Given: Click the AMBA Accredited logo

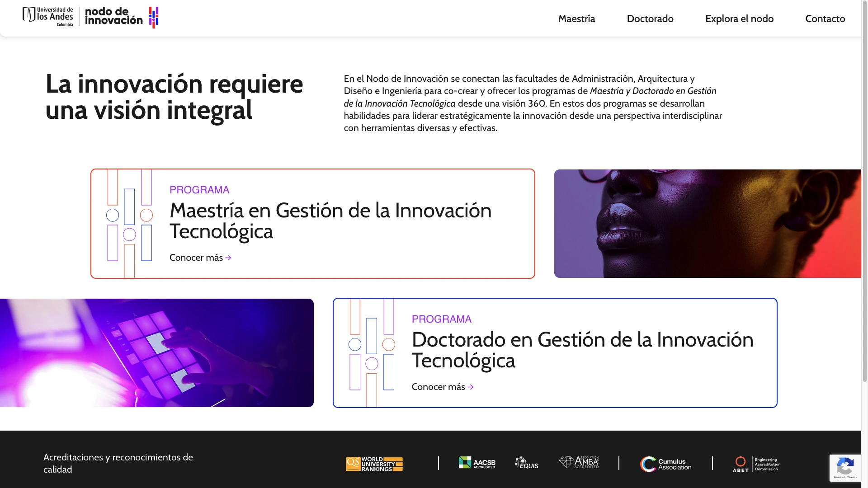Looking at the screenshot, I should click(579, 462).
